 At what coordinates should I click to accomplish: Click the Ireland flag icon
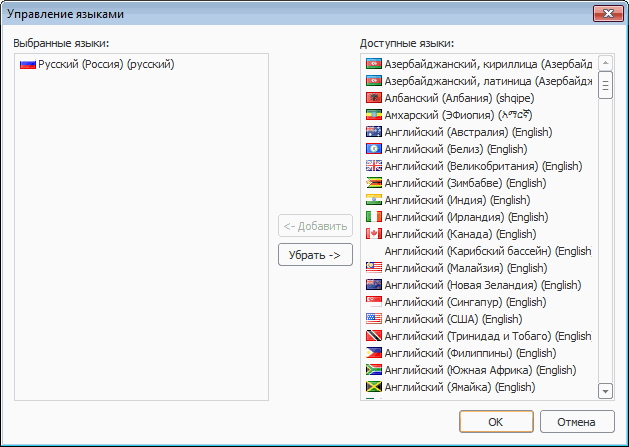pos(374,217)
